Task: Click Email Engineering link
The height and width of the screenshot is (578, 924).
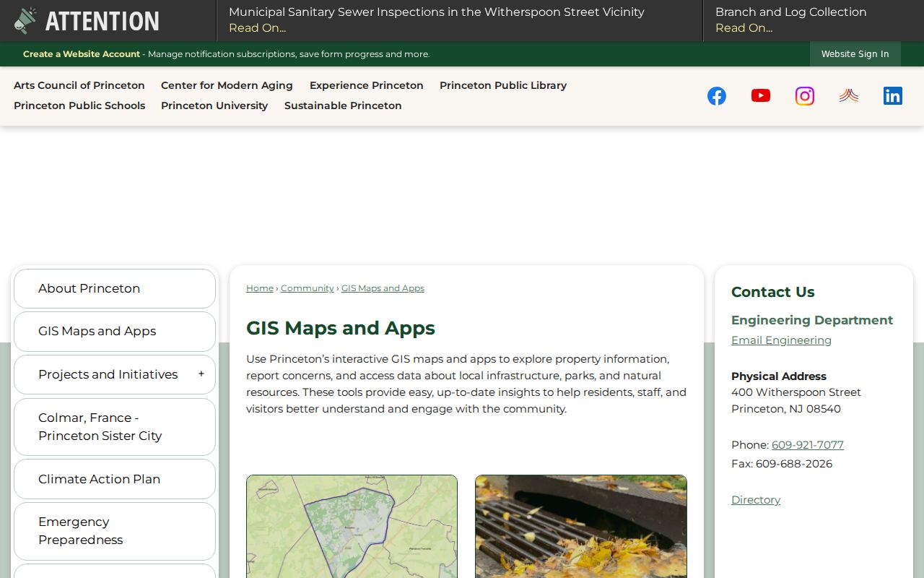Action: tap(781, 340)
